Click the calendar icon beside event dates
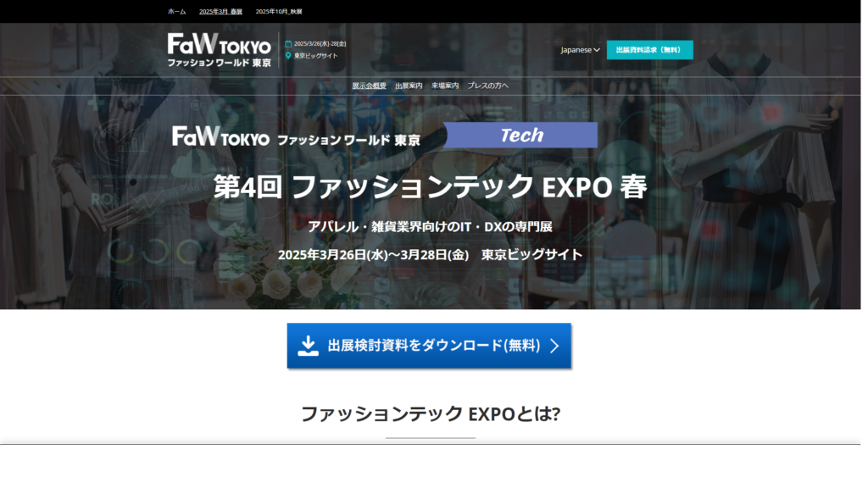The height and width of the screenshot is (488, 868). pos(288,44)
